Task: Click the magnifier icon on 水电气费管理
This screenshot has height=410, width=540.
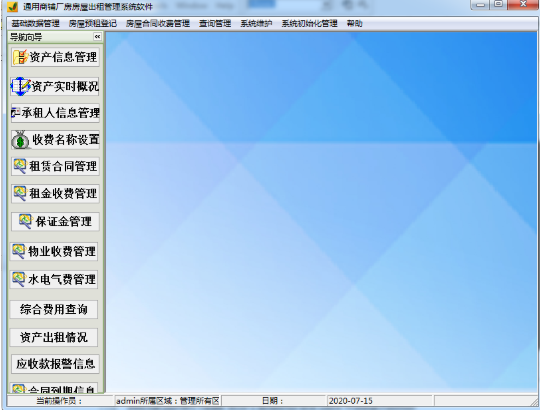Action: pyautogui.click(x=19, y=279)
